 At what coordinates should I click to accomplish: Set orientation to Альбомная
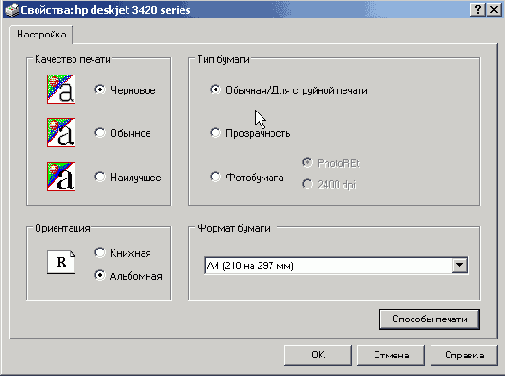tap(100, 275)
